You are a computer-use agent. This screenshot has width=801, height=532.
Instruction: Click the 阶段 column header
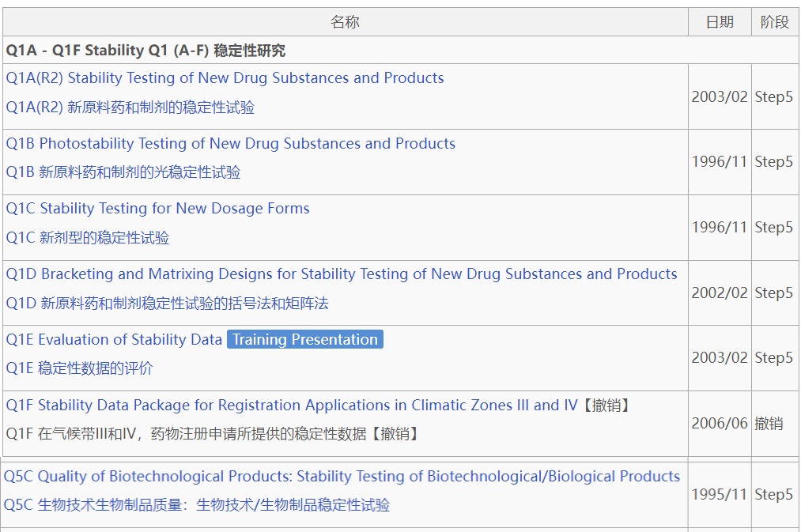pyautogui.click(x=774, y=22)
